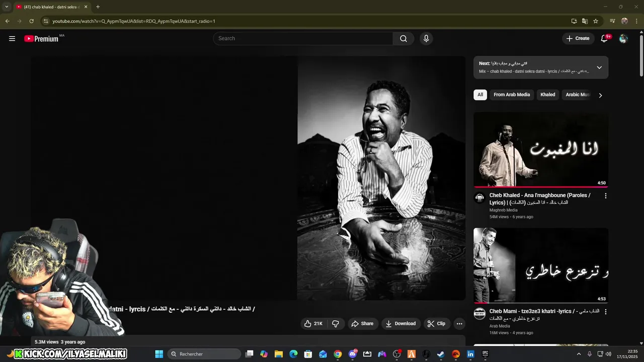This screenshot has width=644, height=362.
Task: Open the Arab Media channel avatar
Action: pyautogui.click(x=479, y=314)
